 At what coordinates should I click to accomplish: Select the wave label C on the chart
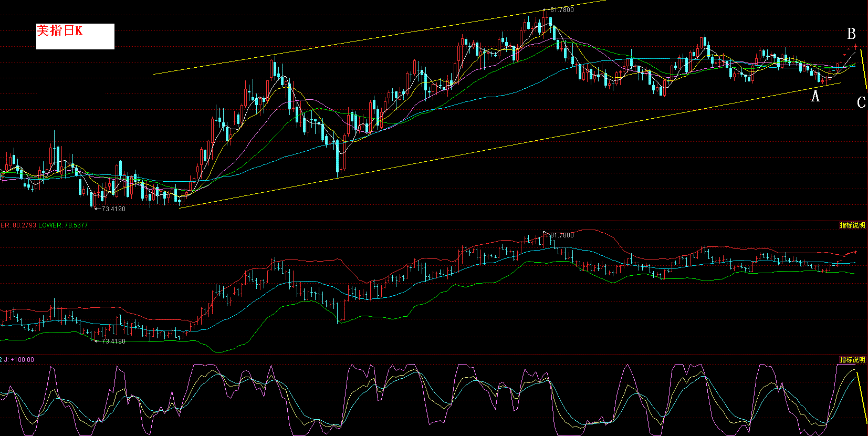[x=861, y=102]
